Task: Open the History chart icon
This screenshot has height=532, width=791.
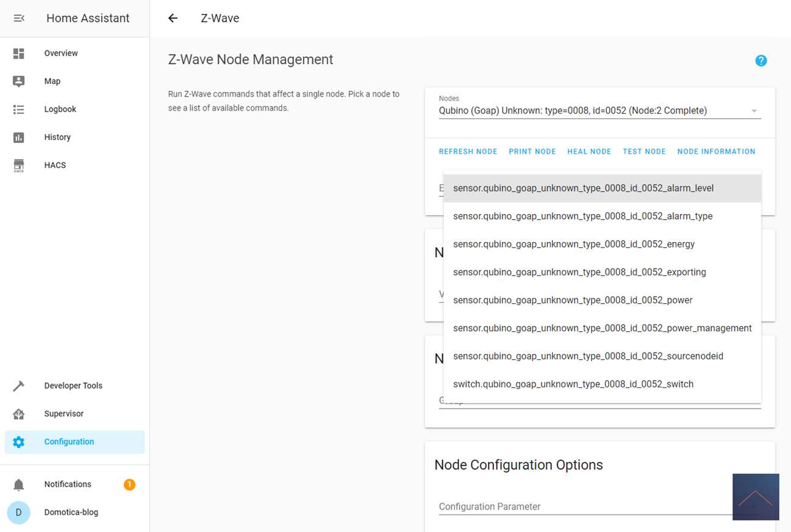Action: pyautogui.click(x=19, y=137)
